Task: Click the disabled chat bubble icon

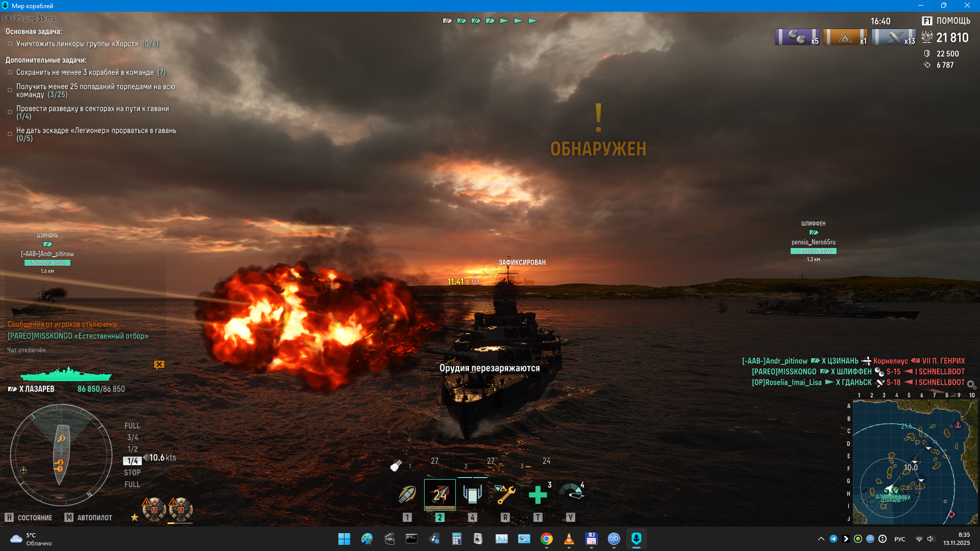Action: 159,364
